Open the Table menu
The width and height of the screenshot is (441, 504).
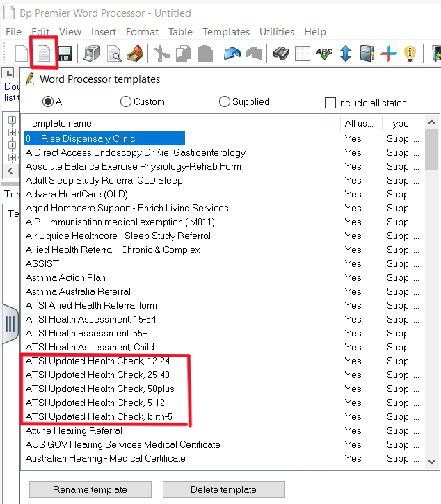pos(180,32)
